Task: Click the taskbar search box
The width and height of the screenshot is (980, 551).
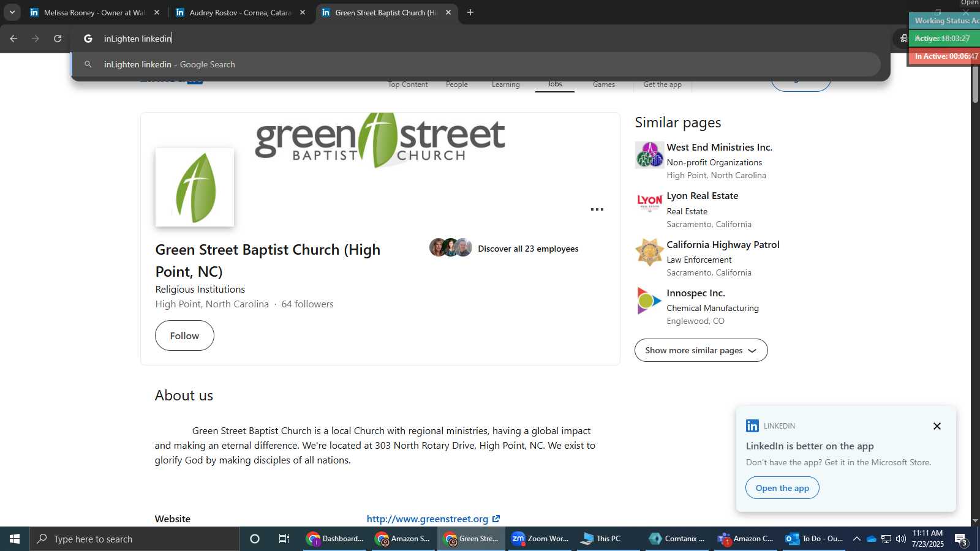Action: [135, 539]
